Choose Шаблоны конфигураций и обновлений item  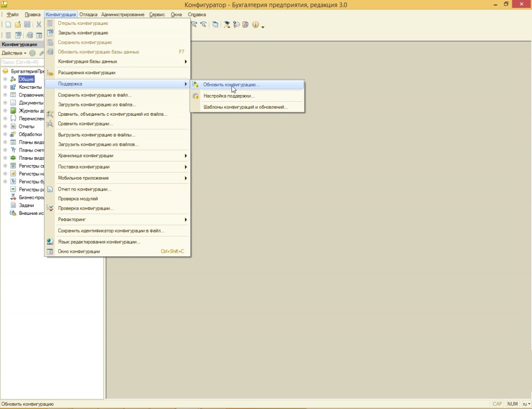coord(247,107)
